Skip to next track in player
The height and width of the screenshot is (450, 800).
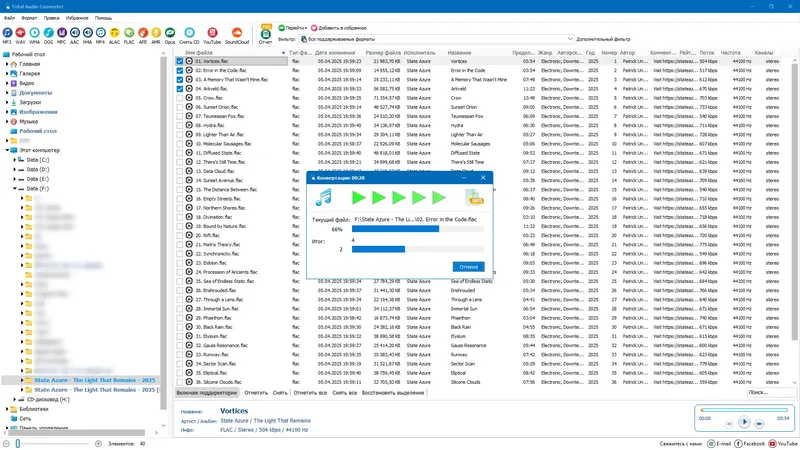(x=759, y=423)
